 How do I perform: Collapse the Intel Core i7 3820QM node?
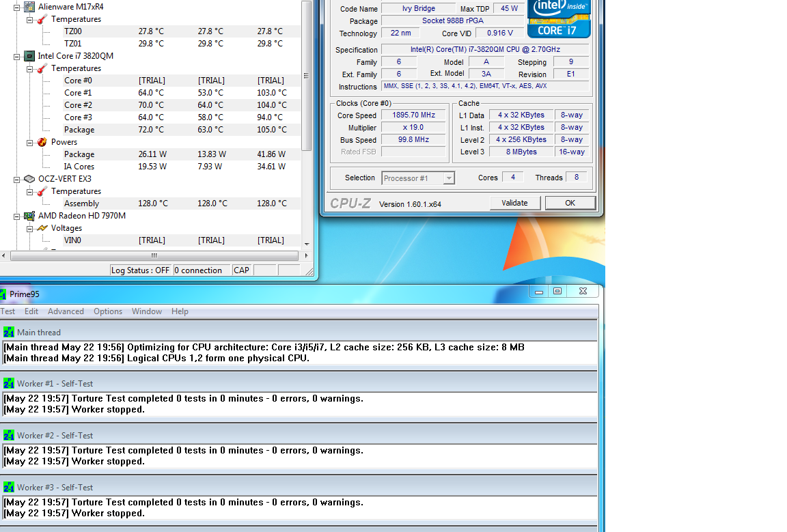click(16, 57)
